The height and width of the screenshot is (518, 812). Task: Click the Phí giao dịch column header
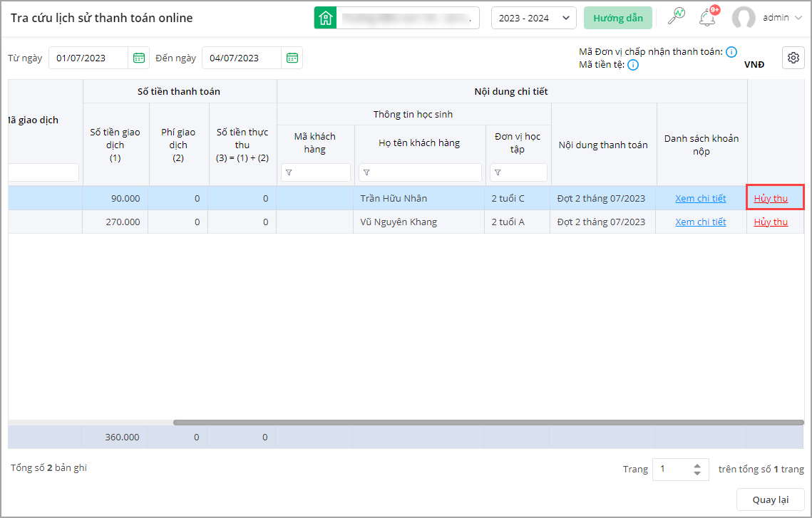pos(178,145)
